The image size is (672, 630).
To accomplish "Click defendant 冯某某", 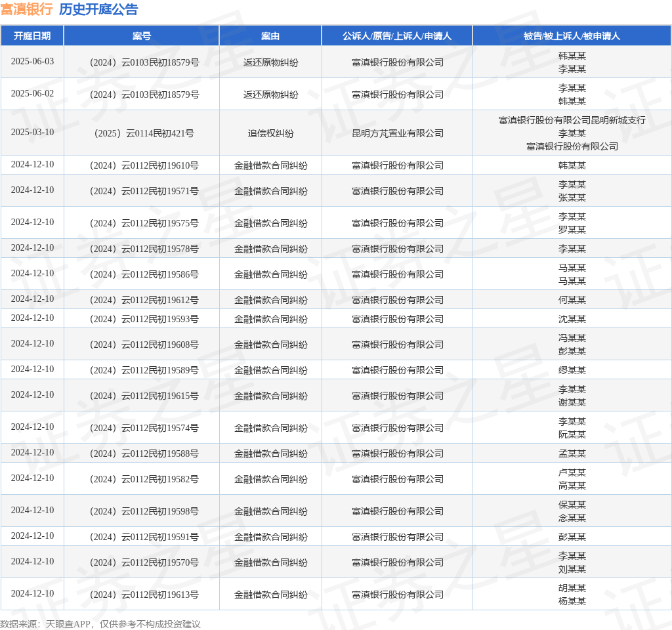I will click(572, 338).
